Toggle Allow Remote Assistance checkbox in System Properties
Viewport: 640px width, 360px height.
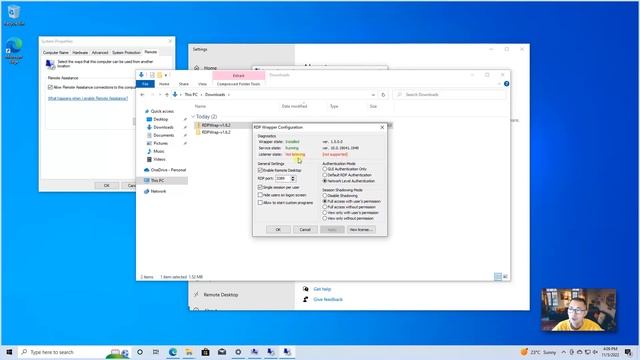(50, 87)
